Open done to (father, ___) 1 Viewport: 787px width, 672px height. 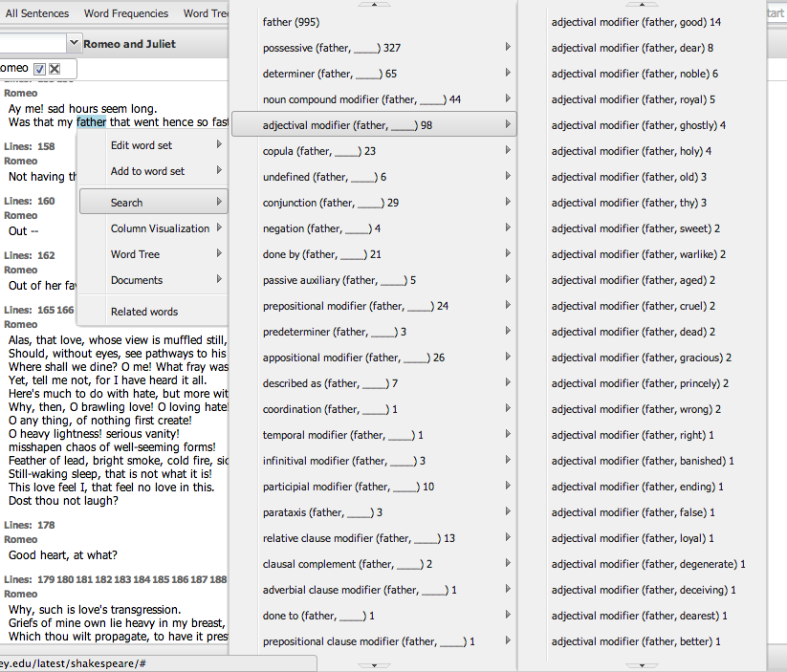pyautogui.click(x=374, y=616)
